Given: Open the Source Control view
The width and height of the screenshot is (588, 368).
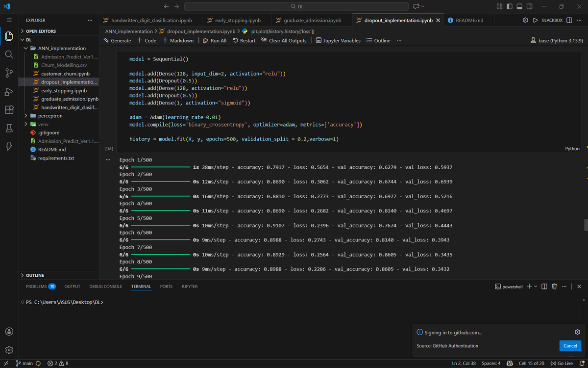Looking at the screenshot, I should pos(9,73).
